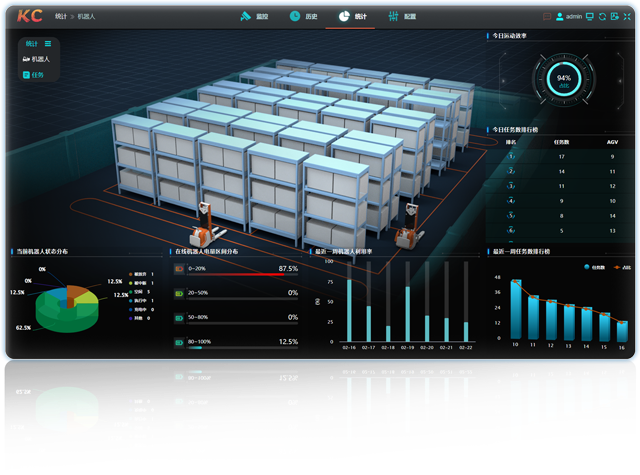This screenshot has height=475, width=640.
Task: Open the message notification icon beside admin
Action: point(547,17)
